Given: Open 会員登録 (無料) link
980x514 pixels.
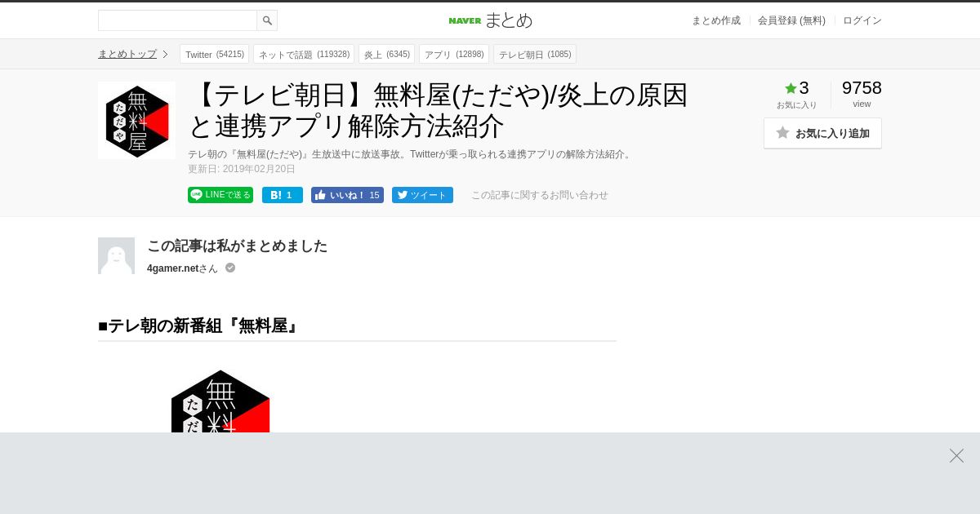Looking at the screenshot, I should (x=791, y=20).
